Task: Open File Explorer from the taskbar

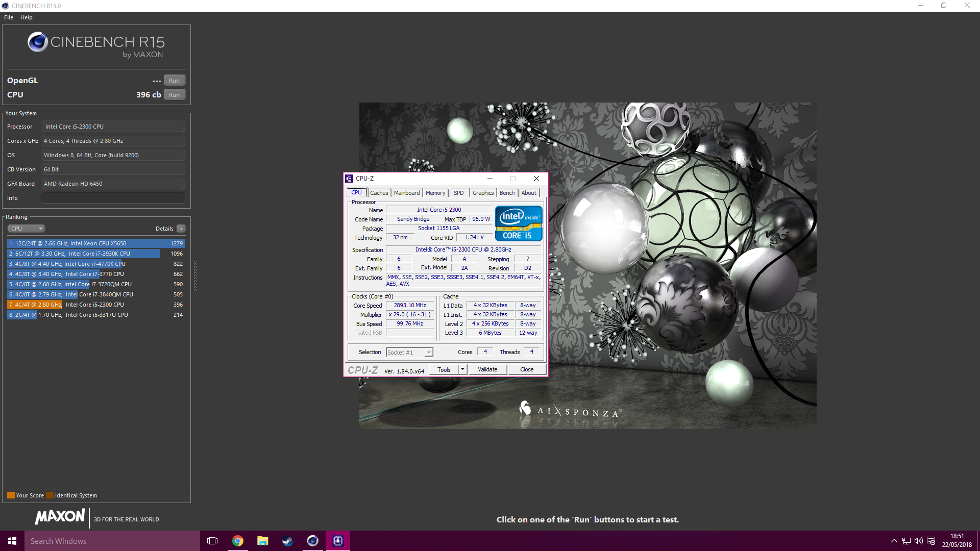Action: pyautogui.click(x=263, y=541)
